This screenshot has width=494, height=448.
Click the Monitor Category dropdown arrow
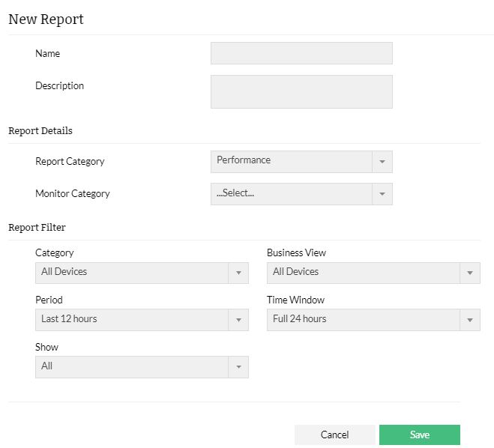pyautogui.click(x=382, y=194)
